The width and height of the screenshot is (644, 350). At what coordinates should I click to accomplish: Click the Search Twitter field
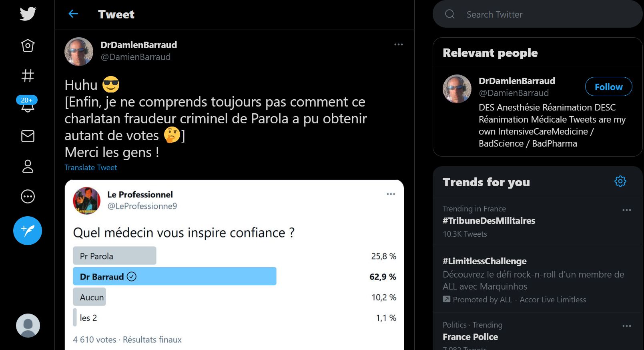click(538, 14)
